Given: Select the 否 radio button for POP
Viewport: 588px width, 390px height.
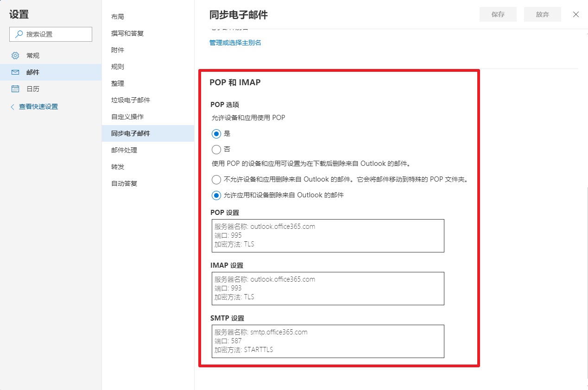Looking at the screenshot, I should pyautogui.click(x=216, y=150).
